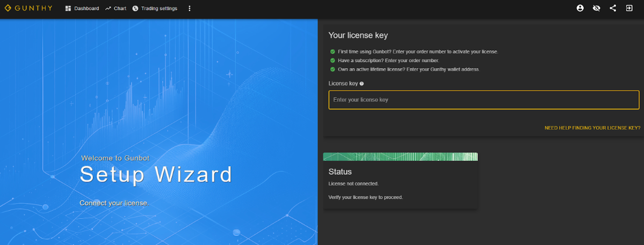Toggle the privacy eye-slash icon
Viewport: 644px width, 245px height.
[596, 8]
